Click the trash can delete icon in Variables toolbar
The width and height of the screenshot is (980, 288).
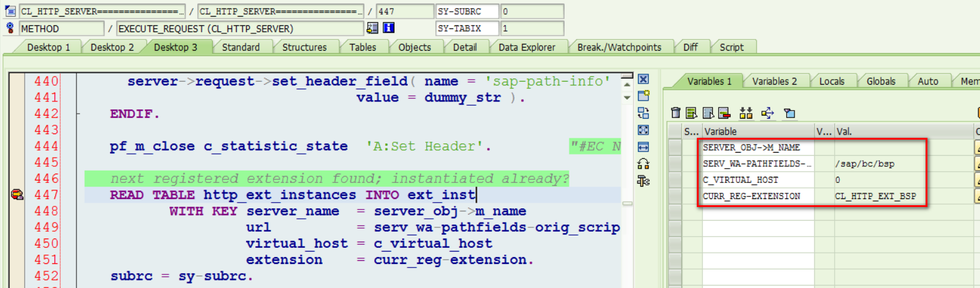675,112
